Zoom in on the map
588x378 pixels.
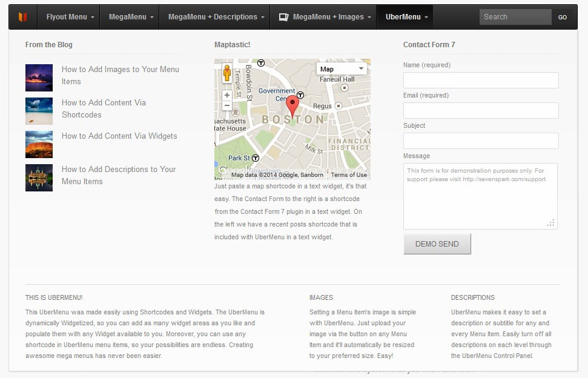point(227,95)
